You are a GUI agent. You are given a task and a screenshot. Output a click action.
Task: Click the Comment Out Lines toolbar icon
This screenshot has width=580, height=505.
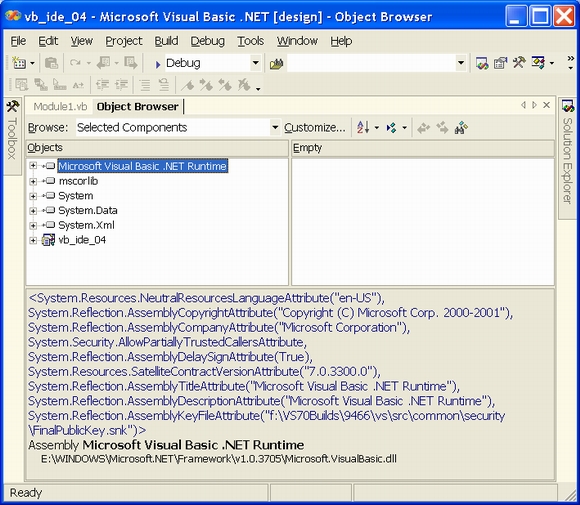tap(145, 85)
